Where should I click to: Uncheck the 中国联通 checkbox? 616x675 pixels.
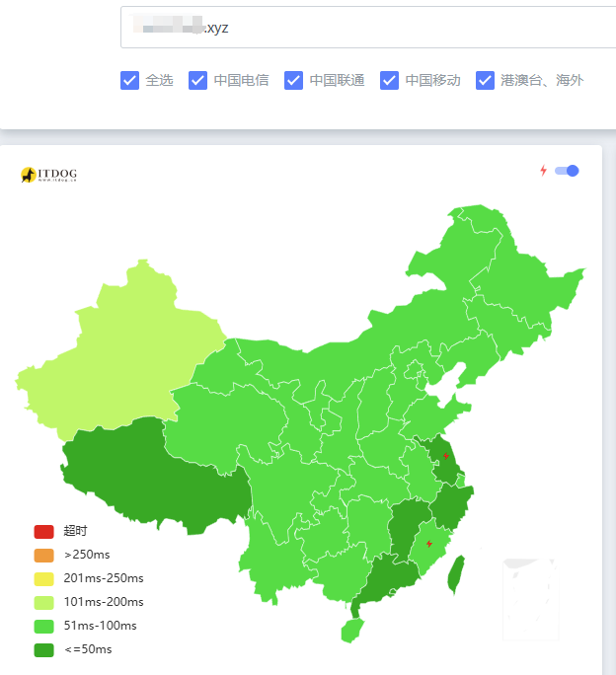293,81
